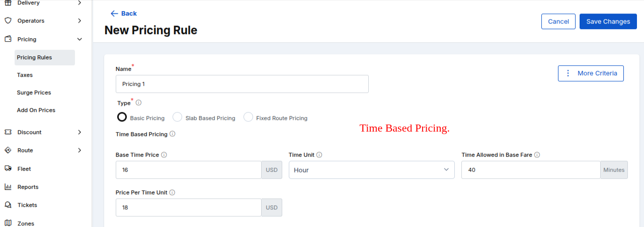Screen dimensions: 644x227
Task: Click the Tickets headset icon in sidebar
Action: coord(8,205)
